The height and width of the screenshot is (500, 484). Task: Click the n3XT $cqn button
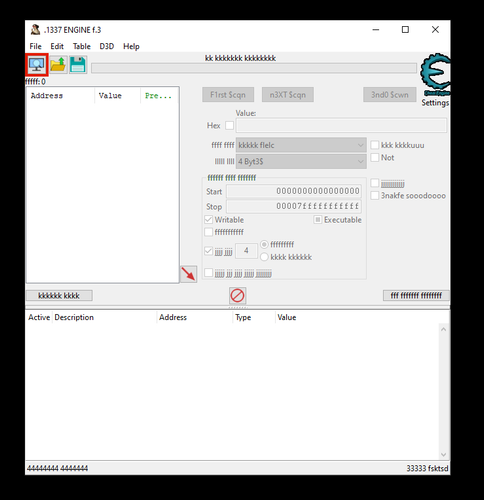288,95
